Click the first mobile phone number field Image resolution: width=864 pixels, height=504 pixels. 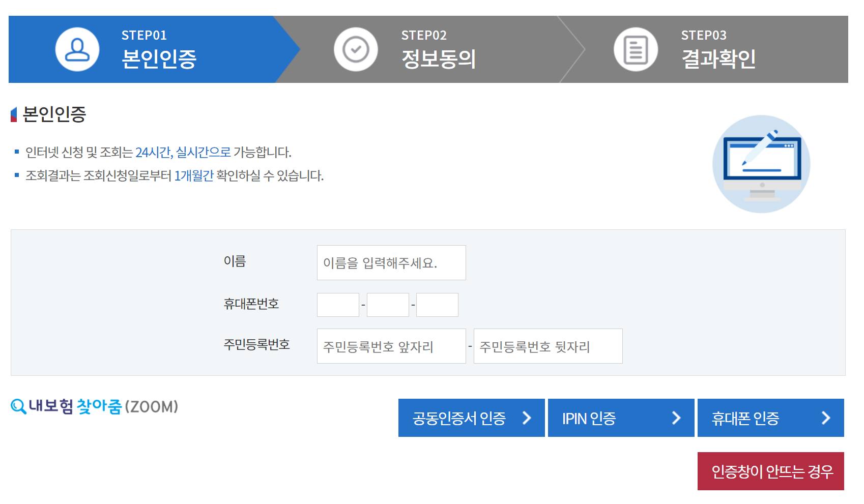[x=337, y=304]
